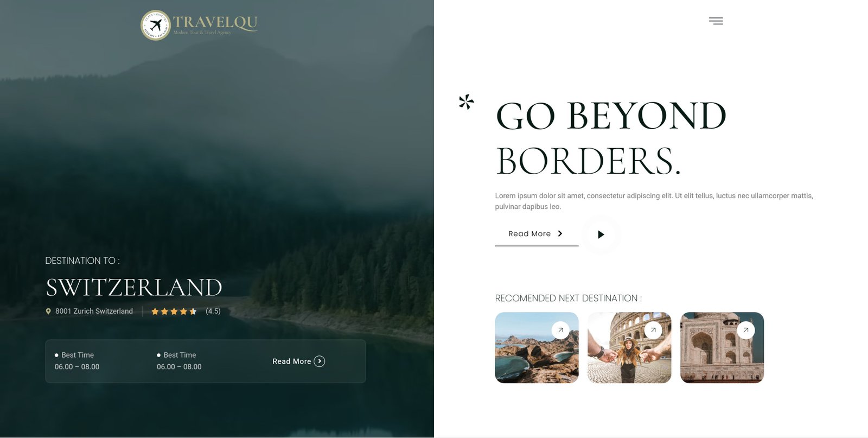Click the (4.5) rating score
This screenshot has height=438, width=868.
pyautogui.click(x=213, y=312)
